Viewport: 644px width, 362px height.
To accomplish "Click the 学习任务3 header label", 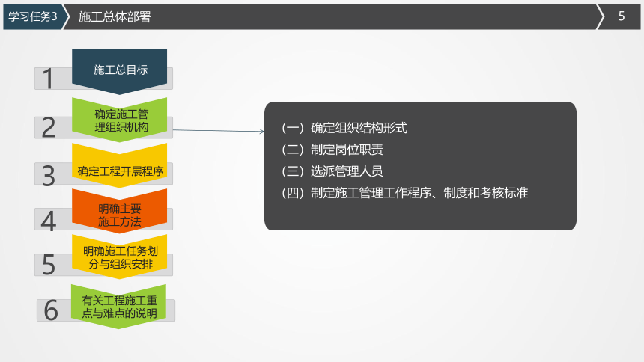I will pos(33,16).
